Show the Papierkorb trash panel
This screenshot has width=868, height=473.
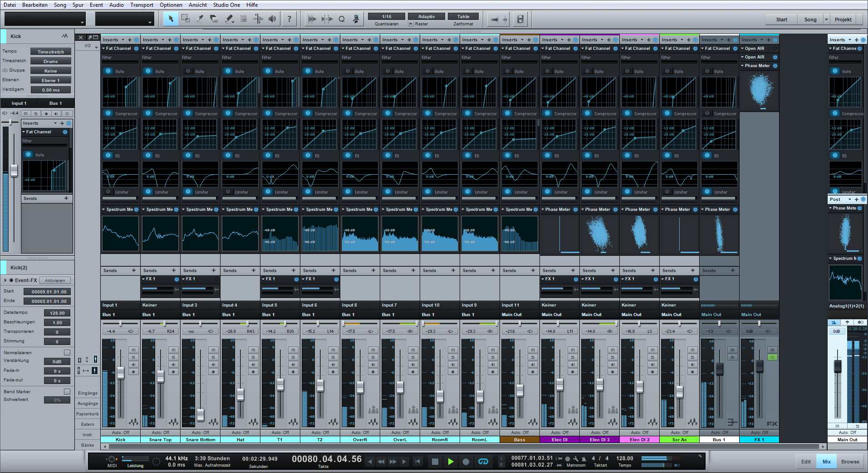[88, 414]
